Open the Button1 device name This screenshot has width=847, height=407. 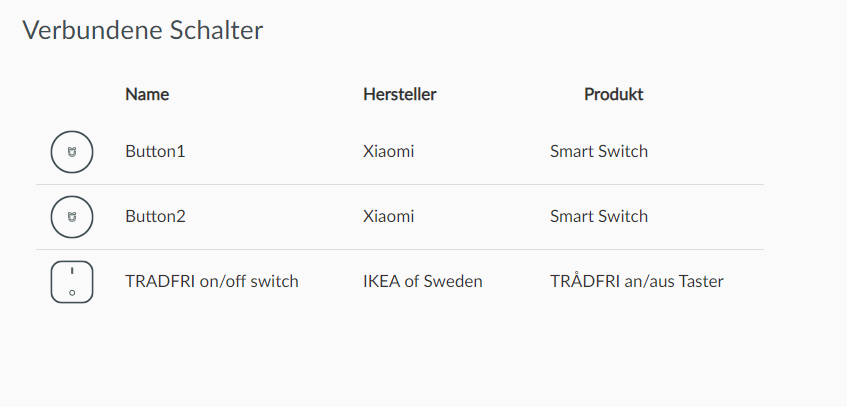pos(155,152)
